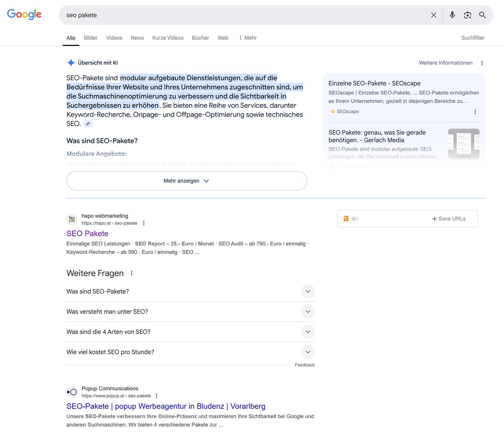Submit search with magnifying glass icon

tap(482, 15)
